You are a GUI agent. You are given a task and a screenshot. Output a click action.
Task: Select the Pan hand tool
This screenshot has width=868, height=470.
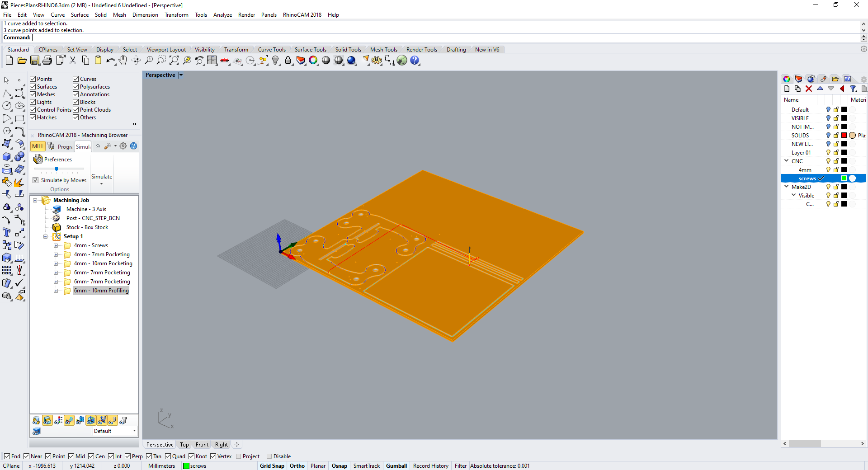coord(123,60)
